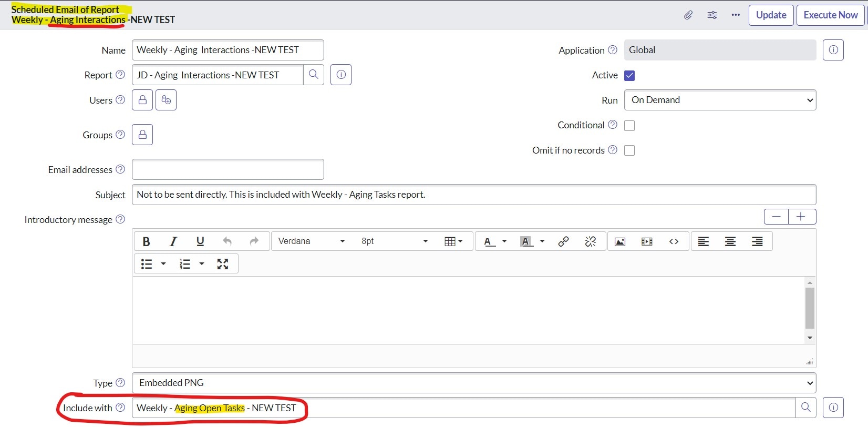This screenshot has height=427, width=868.
Task: Open the table insert dropdown
Action: pos(453,241)
